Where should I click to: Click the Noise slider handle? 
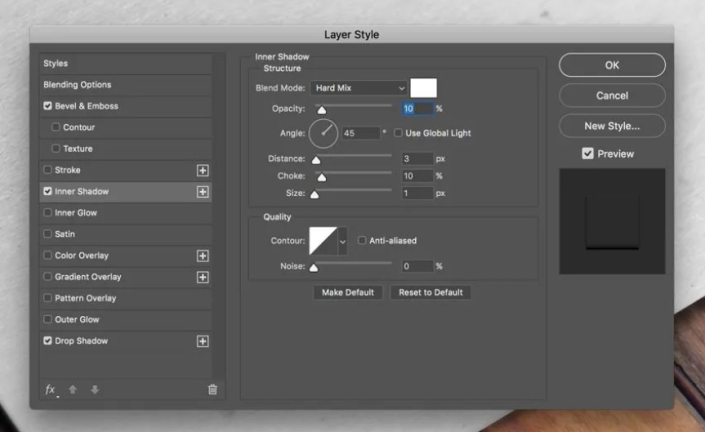pyautogui.click(x=314, y=268)
